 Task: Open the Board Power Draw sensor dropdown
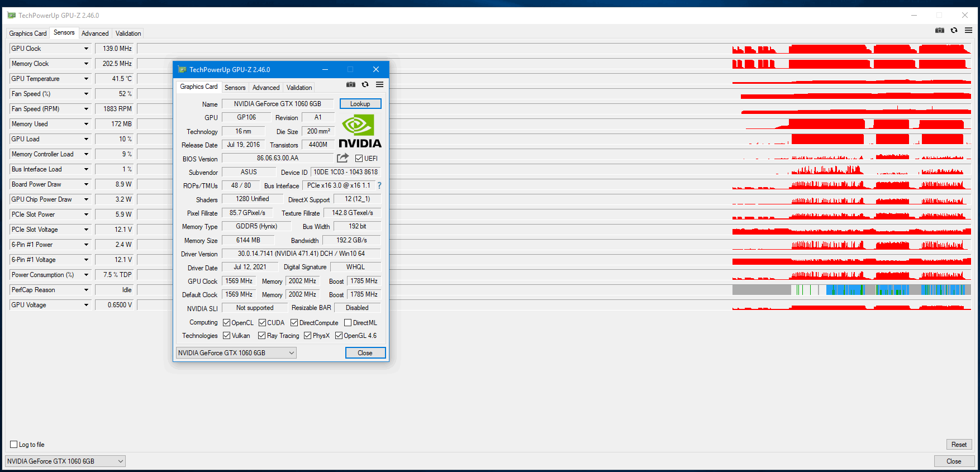86,184
